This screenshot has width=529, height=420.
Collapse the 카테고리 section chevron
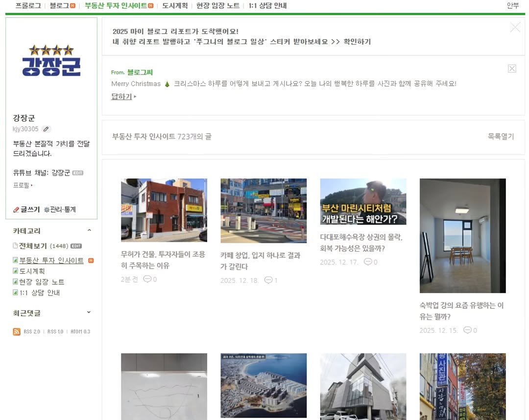(x=89, y=231)
